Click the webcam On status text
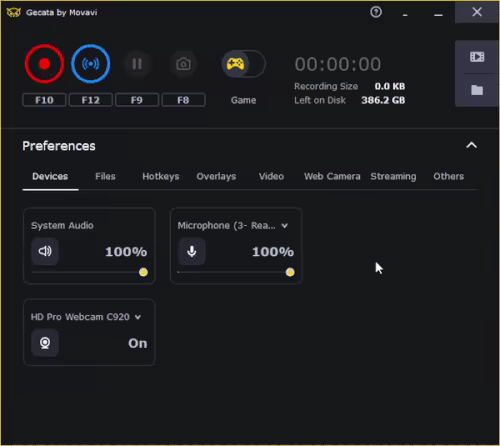Screen dimensions: 500x446 pos(138,343)
